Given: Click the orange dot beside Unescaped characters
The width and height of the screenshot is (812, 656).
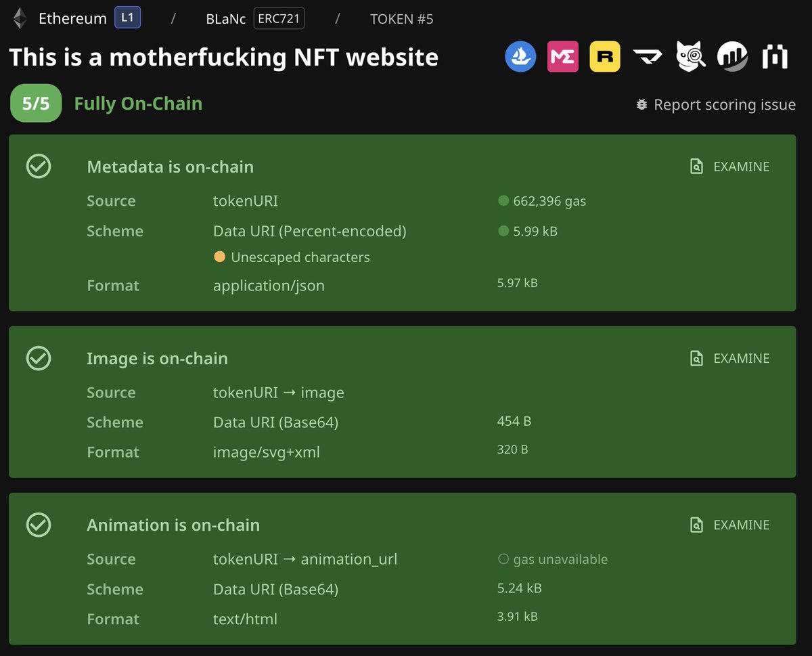Looking at the screenshot, I should tap(219, 257).
